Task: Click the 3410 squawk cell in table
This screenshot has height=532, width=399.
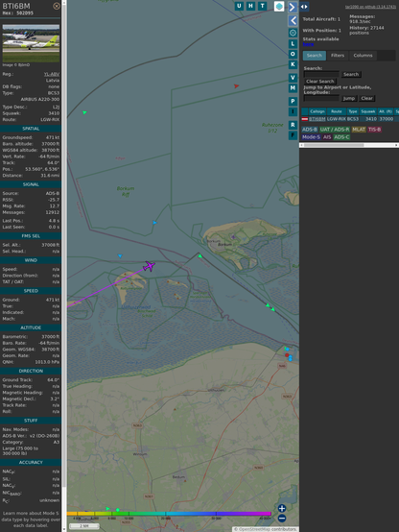Action: click(371, 119)
